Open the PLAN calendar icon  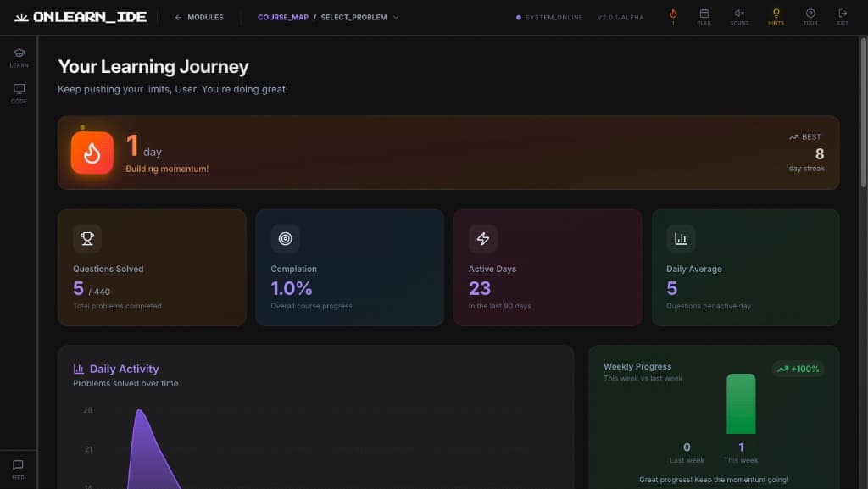[x=705, y=15]
